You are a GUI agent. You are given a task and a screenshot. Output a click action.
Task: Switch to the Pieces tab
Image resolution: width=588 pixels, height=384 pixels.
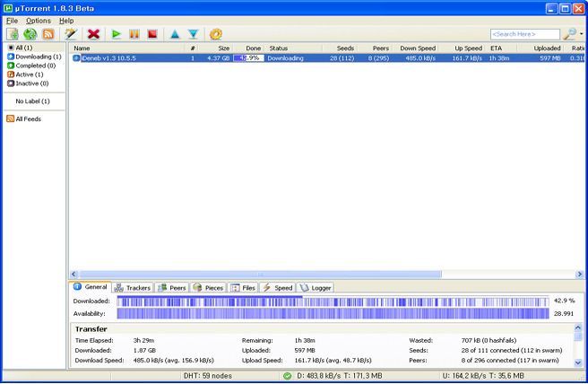pyautogui.click(x=209, y=288)
